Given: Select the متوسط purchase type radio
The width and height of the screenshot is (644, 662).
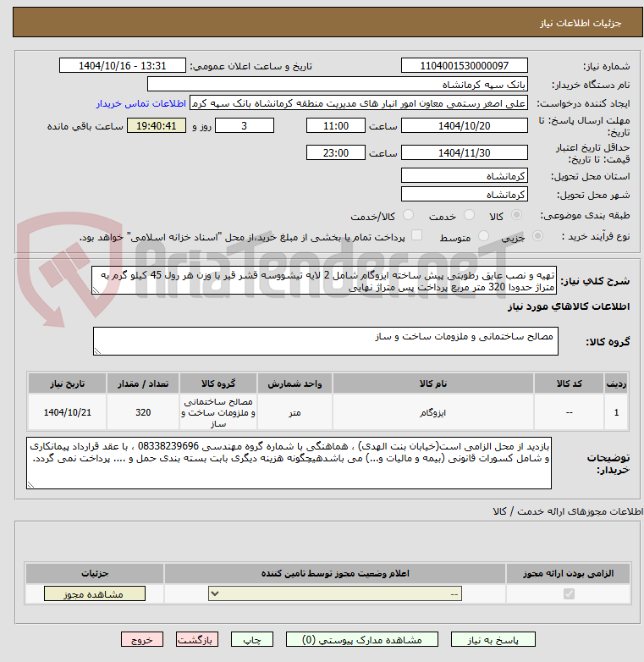Looking at the screenshot, I should coord(483,236).
